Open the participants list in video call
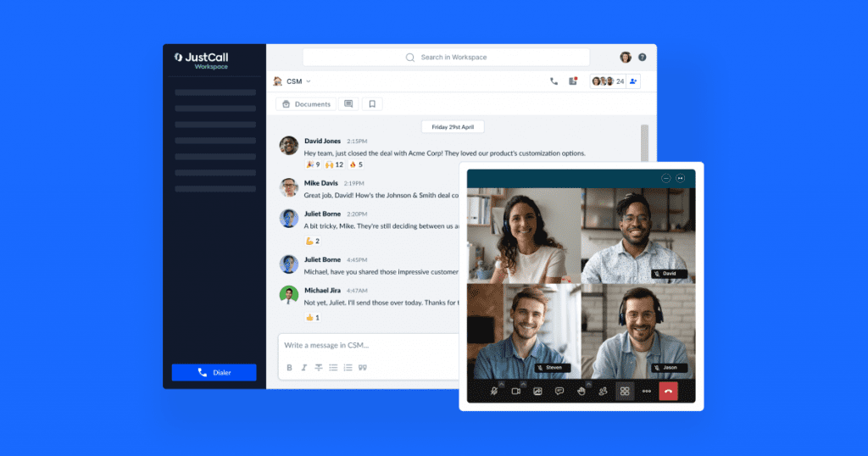The image size is (868, 456). click(603, 392)
